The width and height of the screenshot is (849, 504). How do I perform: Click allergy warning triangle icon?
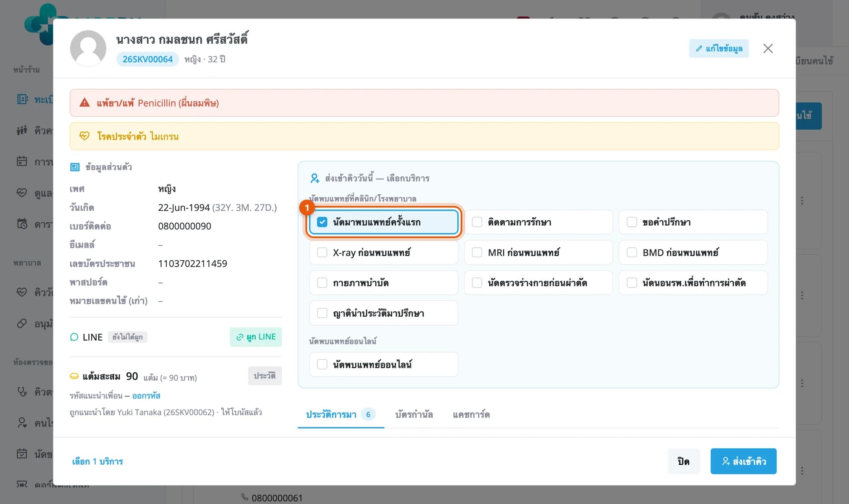84,103
